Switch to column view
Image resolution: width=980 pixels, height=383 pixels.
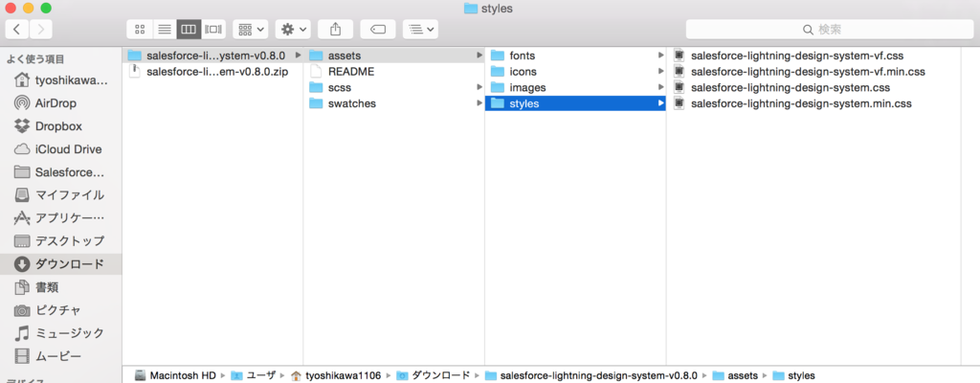(x=189, y=29)
